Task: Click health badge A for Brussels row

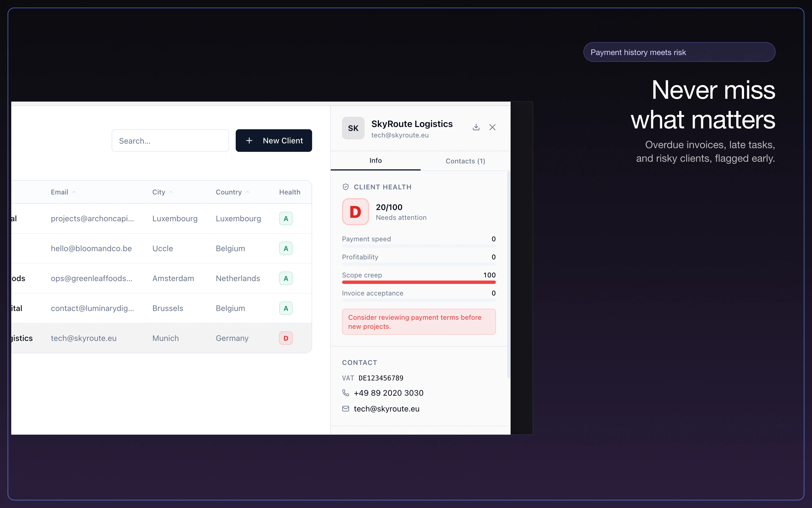Action: (x=286, y=308)
